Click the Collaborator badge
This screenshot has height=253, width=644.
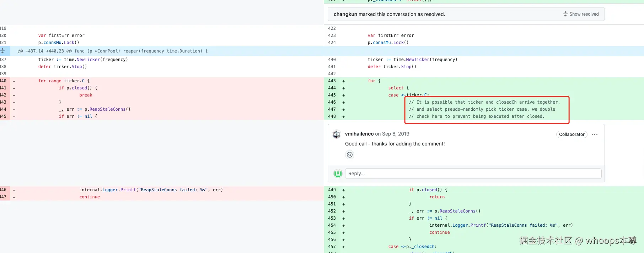coord(571,134)
